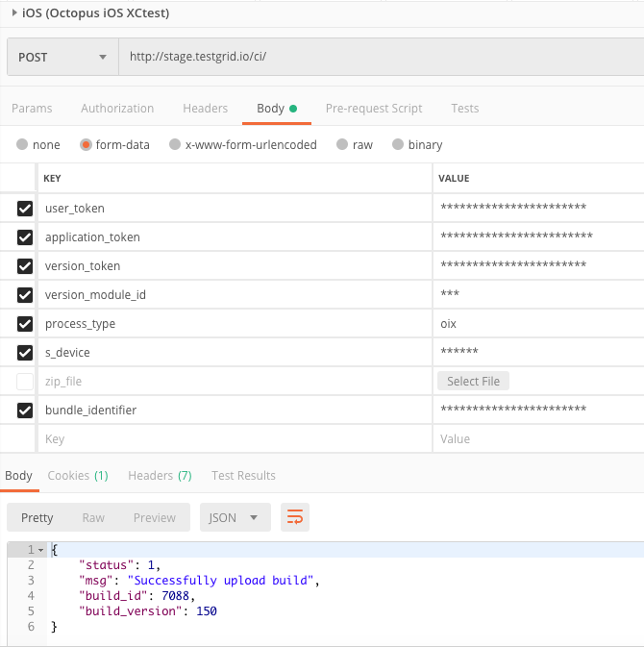Click the version_module_id key cell

(x=235, y=295)
